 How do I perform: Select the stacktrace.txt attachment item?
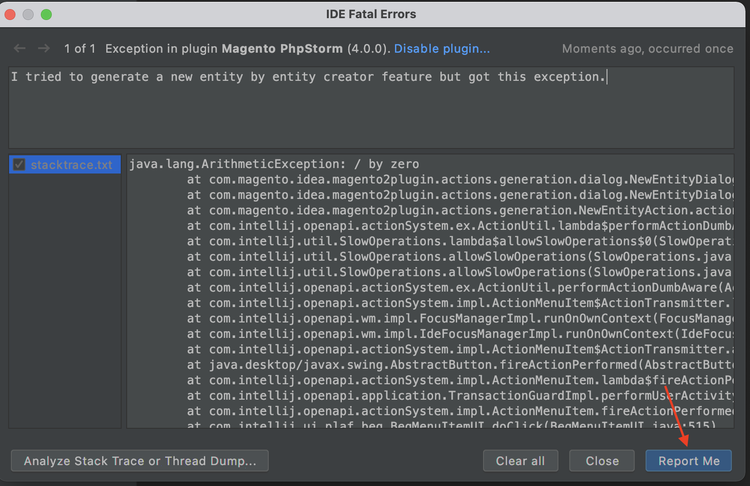tap(71, 164)
